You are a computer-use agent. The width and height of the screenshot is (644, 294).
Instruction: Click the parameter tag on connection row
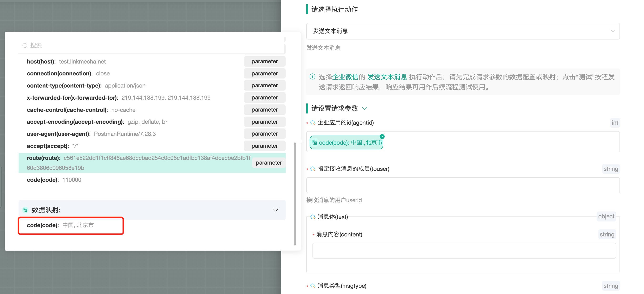click(264, 73)
